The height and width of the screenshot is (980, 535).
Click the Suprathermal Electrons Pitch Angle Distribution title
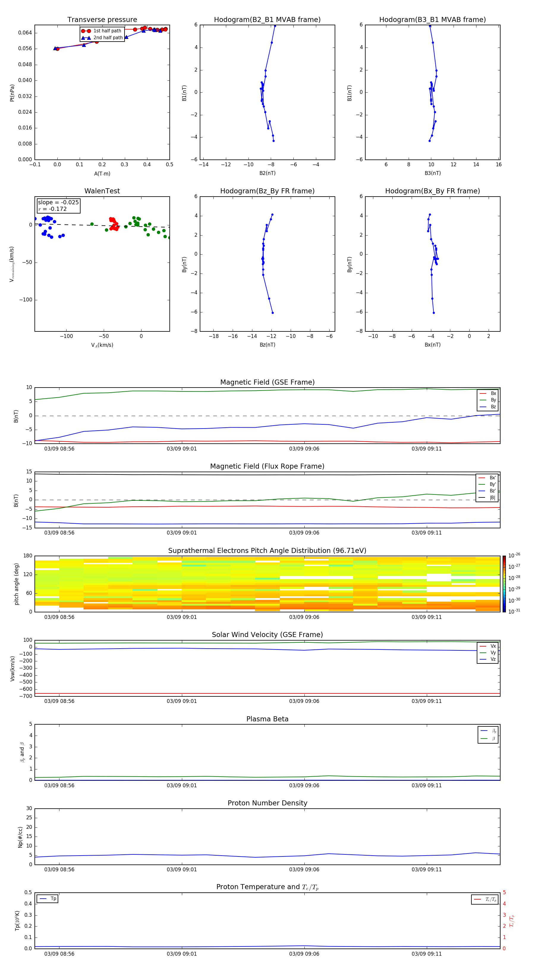[267, 551]
